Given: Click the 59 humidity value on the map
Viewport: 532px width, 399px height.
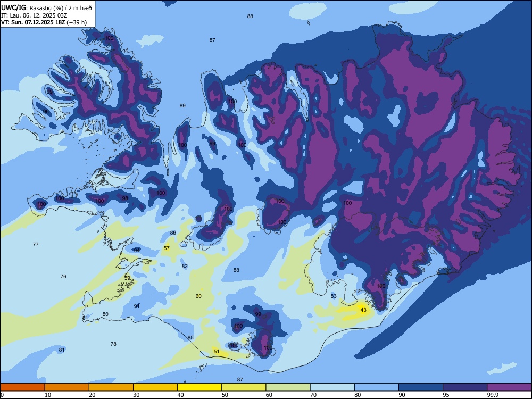Looking at the screenshot, I should (127, 278).
